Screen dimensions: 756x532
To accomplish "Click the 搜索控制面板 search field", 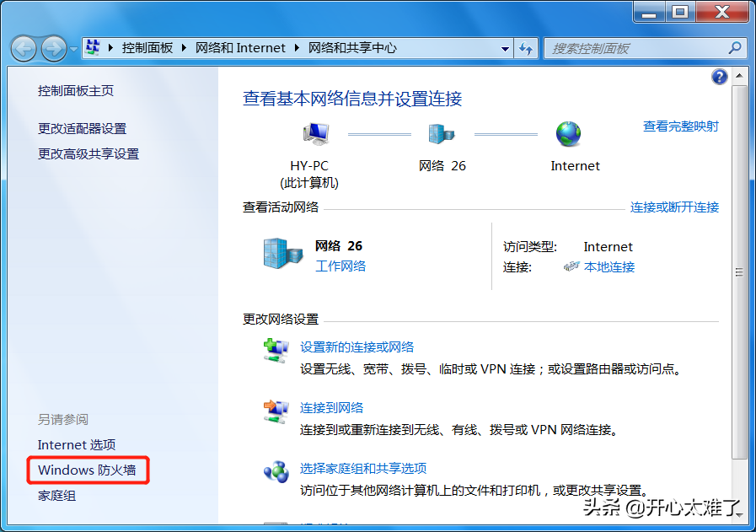I will coord(635,48).
